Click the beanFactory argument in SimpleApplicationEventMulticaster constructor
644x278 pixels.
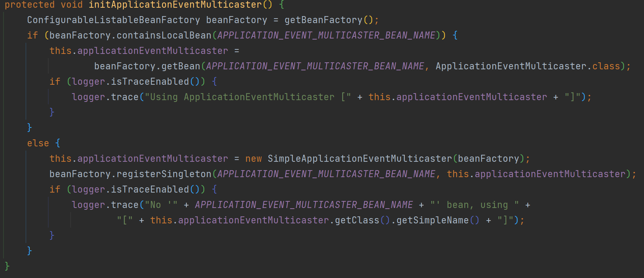tap(489, 159)
